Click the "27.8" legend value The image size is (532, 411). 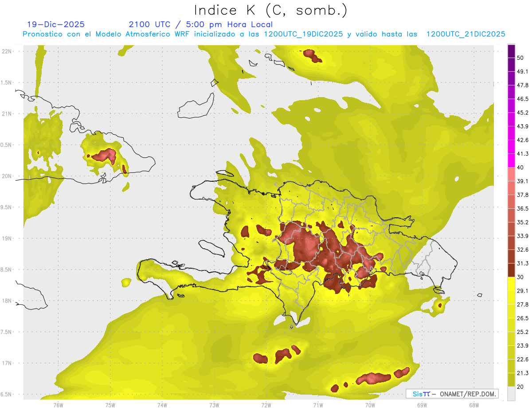523,305
